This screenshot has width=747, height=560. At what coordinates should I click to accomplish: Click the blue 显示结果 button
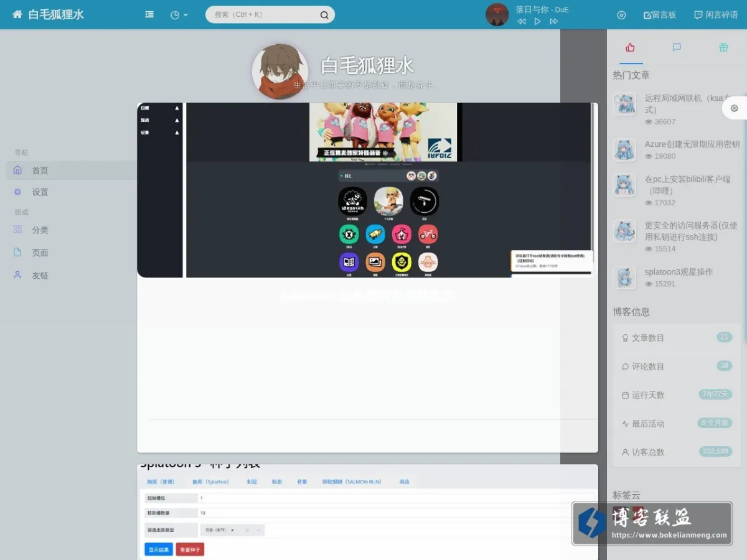[x=159, y=549]
